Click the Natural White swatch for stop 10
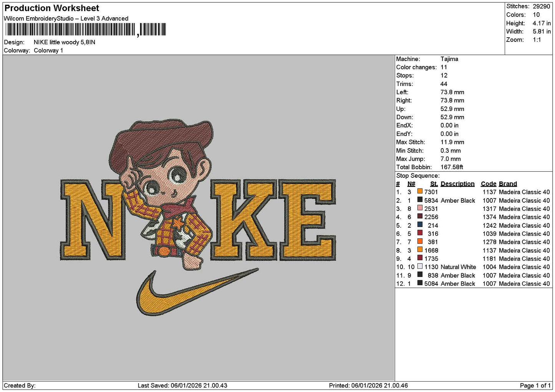This screenshot has width=555, height=392. (420, 266)
